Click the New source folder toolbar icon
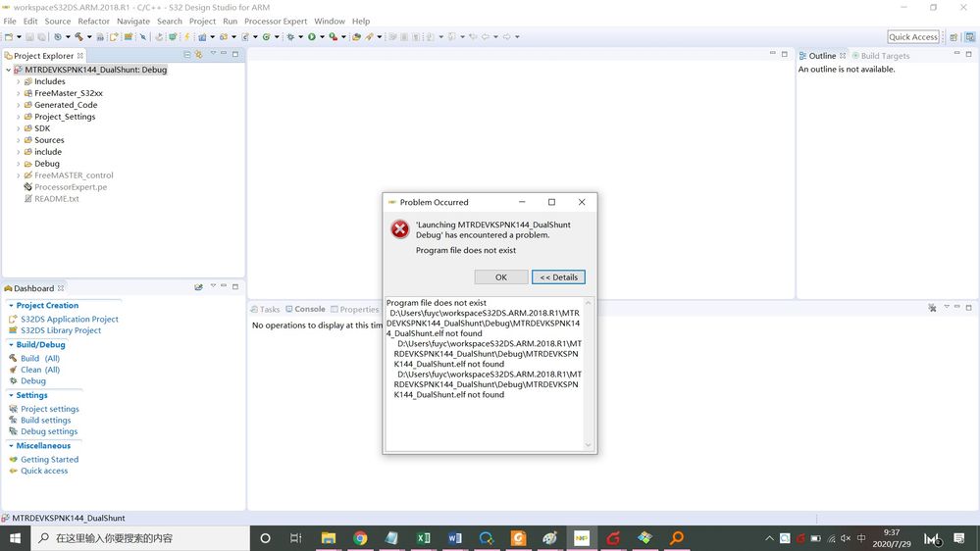The width and height of the screenshot is (980, 551). tap(223, 37)
